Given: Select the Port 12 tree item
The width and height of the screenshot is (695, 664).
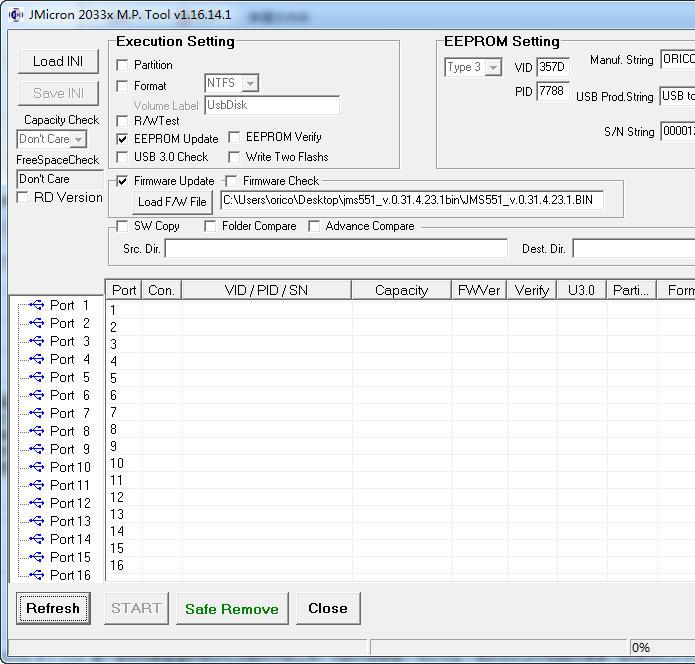Looking at the screenshot, I should [70, 503].
